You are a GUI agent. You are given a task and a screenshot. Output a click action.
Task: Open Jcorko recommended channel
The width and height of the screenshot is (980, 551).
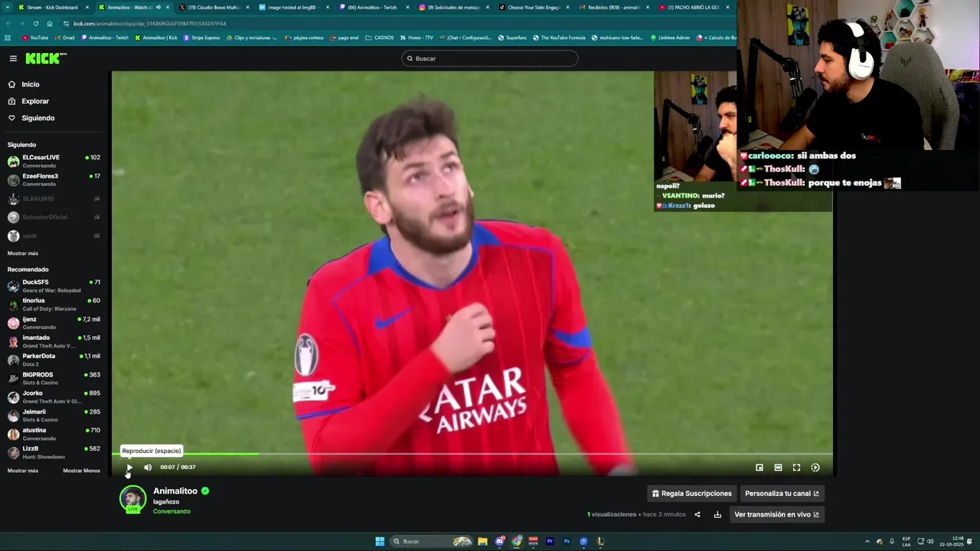tap(54, 396)
